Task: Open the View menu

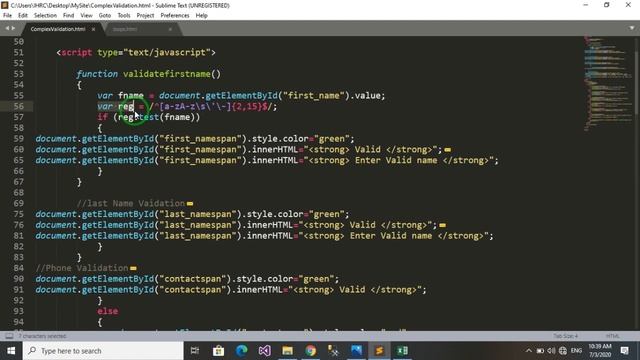Action: tap(86, 16)
